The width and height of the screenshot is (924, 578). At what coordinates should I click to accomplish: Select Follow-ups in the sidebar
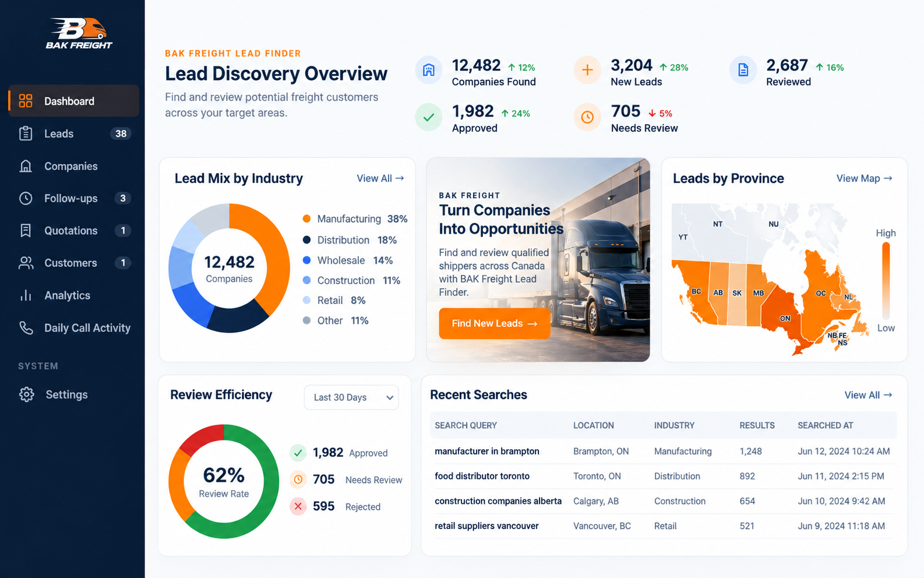(74, 198)
